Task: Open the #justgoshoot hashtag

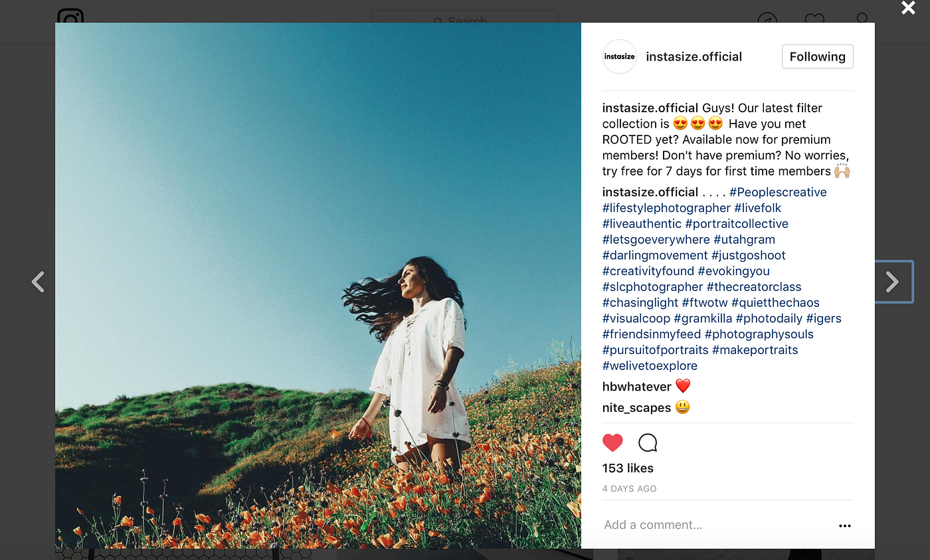Action: 749,255
